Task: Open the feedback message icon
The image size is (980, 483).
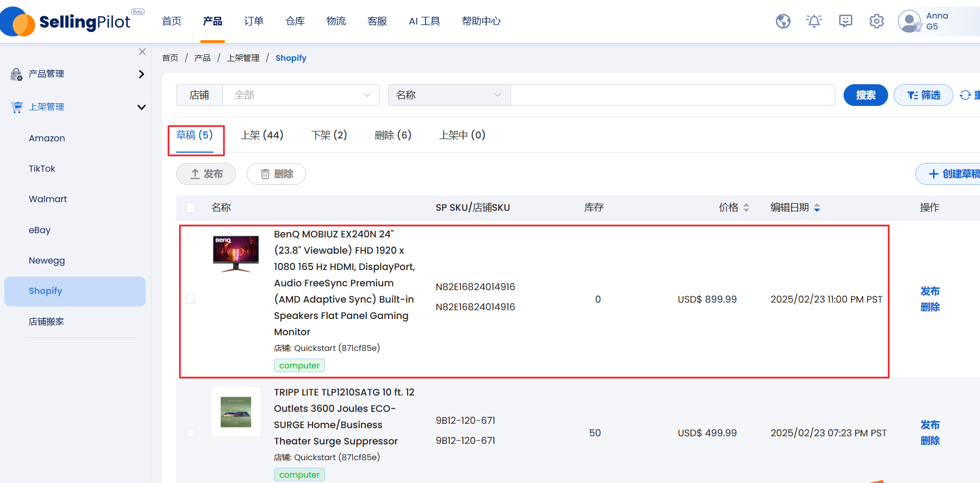Action: (845, 21)
